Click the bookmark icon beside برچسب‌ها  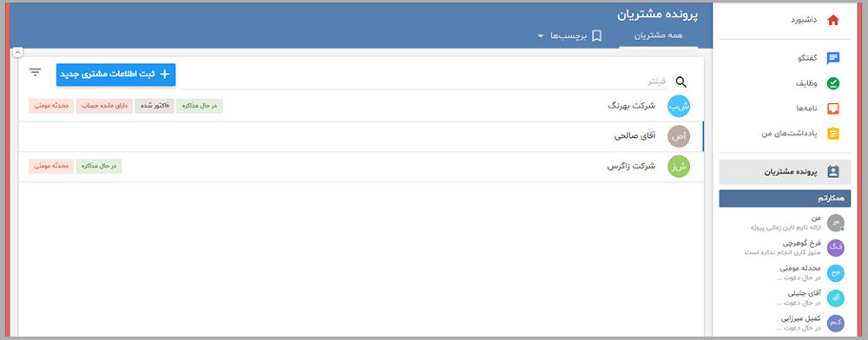(x=597, y=36)
